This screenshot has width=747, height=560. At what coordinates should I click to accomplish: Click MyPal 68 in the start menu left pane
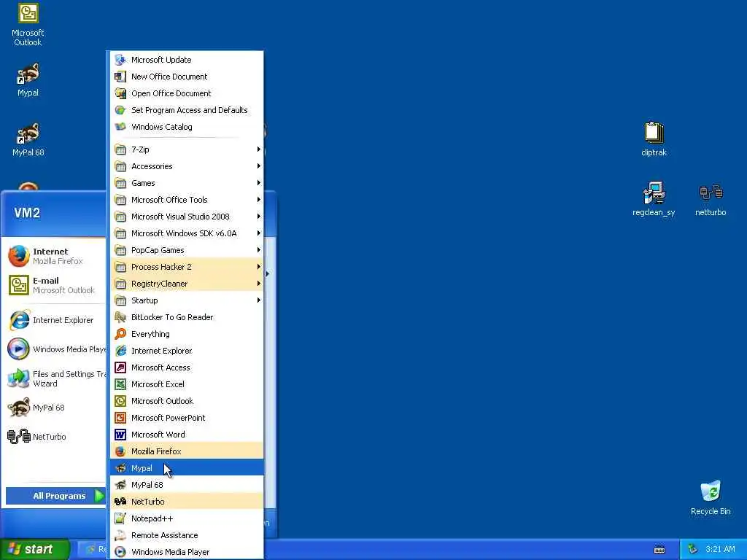tap(55, 408)
